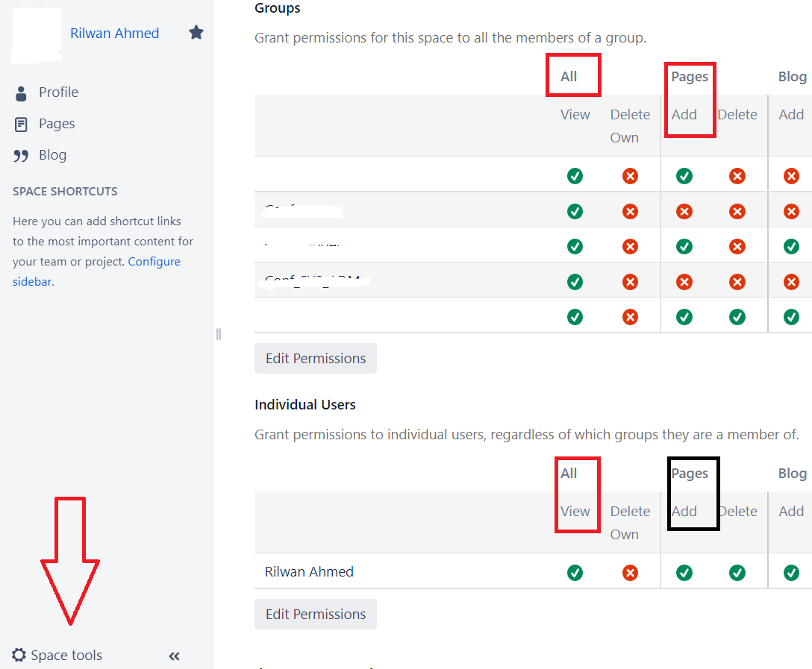Toggle the first group's Pages Add green checkmark

pyautogui.click(x=684, y=175)
